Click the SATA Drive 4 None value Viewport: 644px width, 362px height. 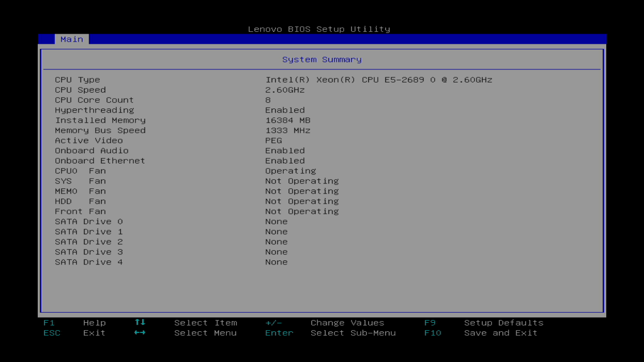coord(277,261)
